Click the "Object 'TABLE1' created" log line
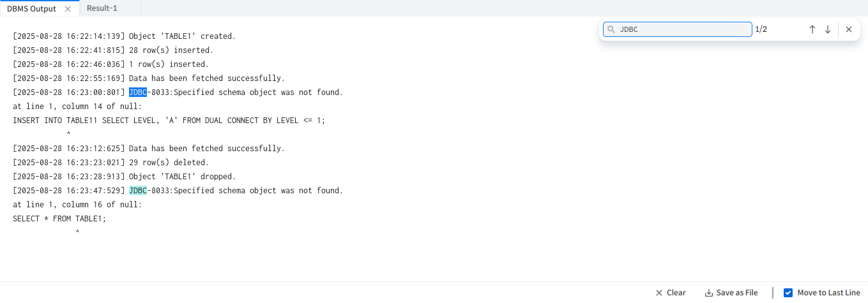The width and height of the screenshot is (868, 303). (x=182, y=36)
